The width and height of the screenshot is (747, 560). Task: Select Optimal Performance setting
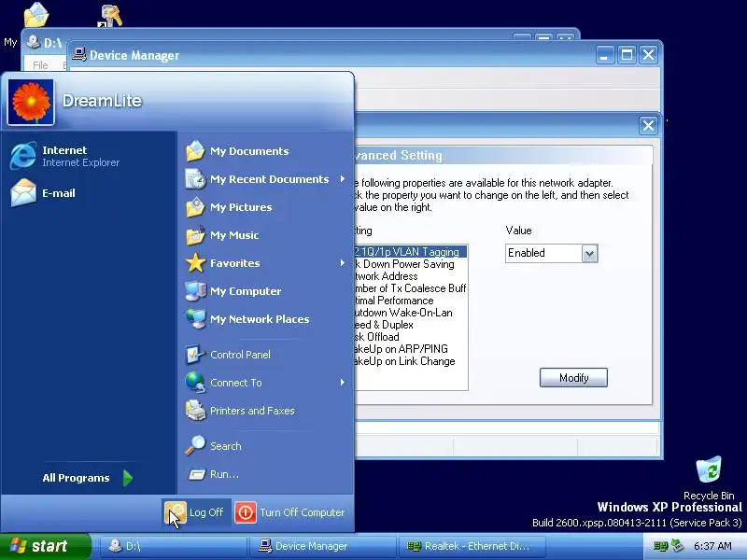point(410,301)
